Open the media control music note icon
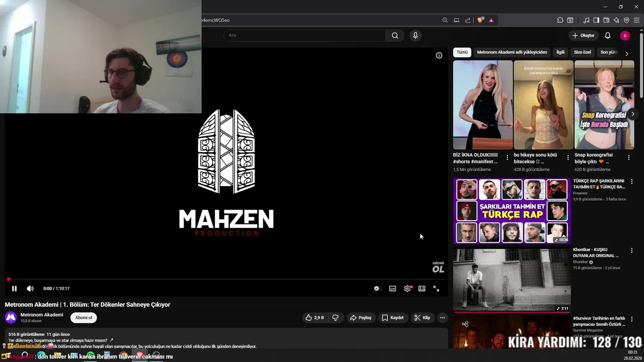The width and height of the screenshot is (644, 362). (586, 20)
